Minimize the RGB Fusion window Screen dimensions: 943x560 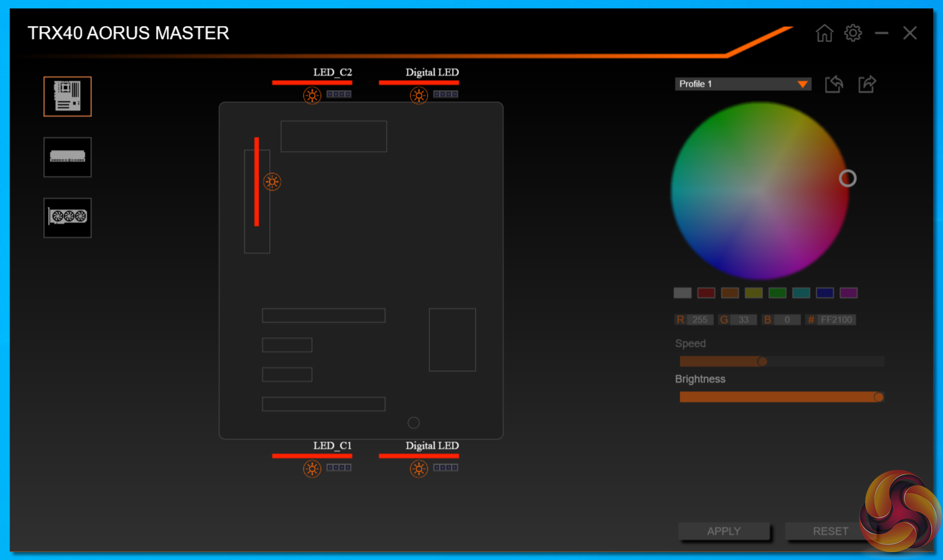click(x=881, y=33)
